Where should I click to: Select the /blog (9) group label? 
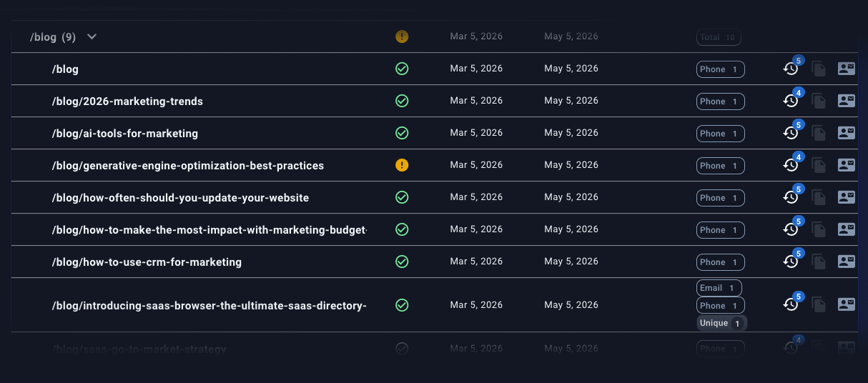point(53,37)
